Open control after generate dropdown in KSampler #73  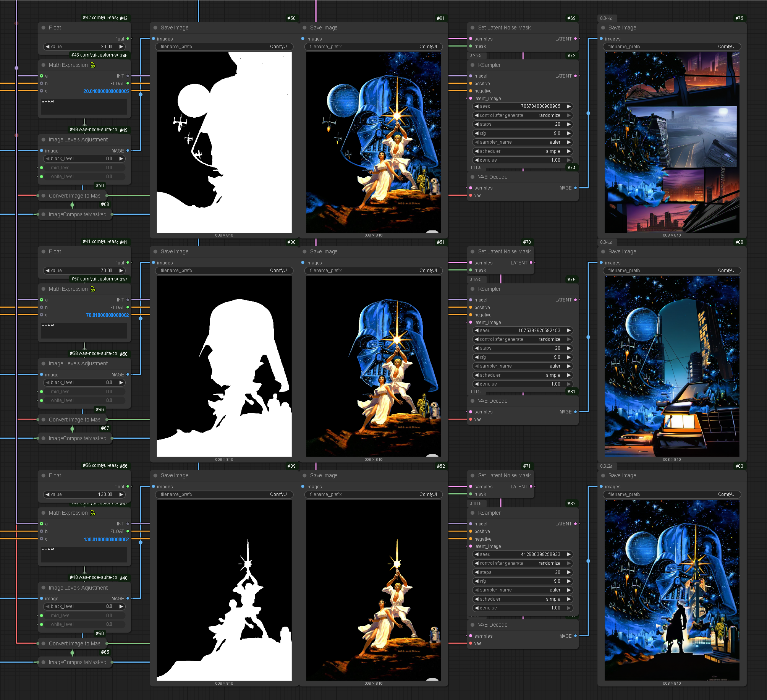(523, 115)
